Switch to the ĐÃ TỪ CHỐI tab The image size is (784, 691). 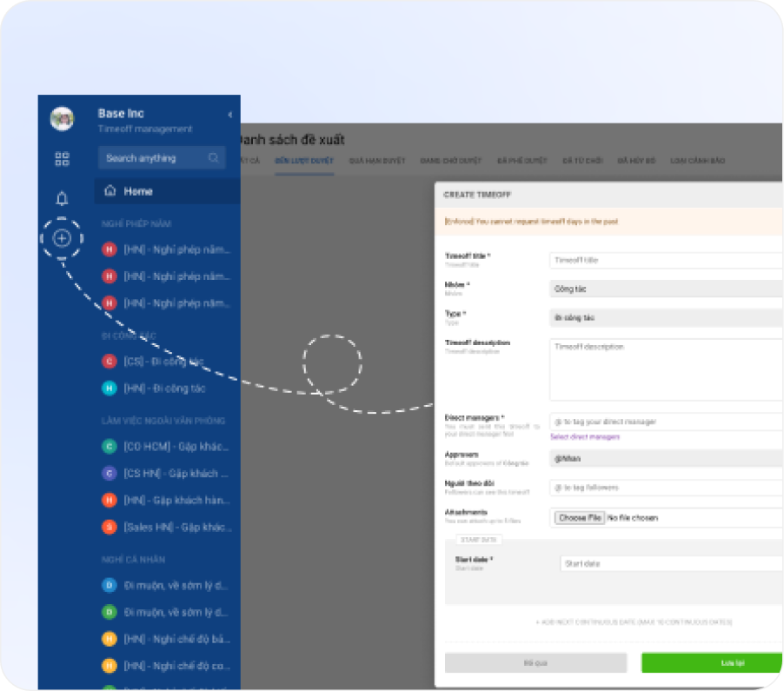coord(582,161)
